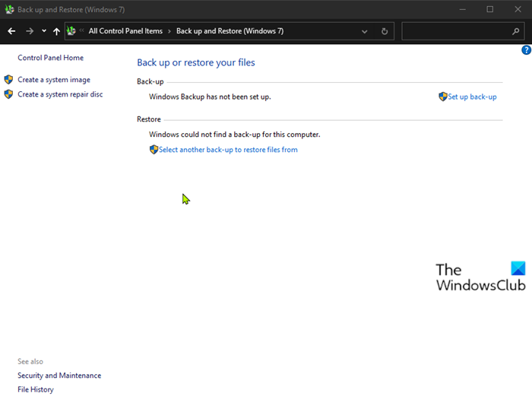Open Create a system repair disc
Screen dimensions: 532x406
pos(60,94)
